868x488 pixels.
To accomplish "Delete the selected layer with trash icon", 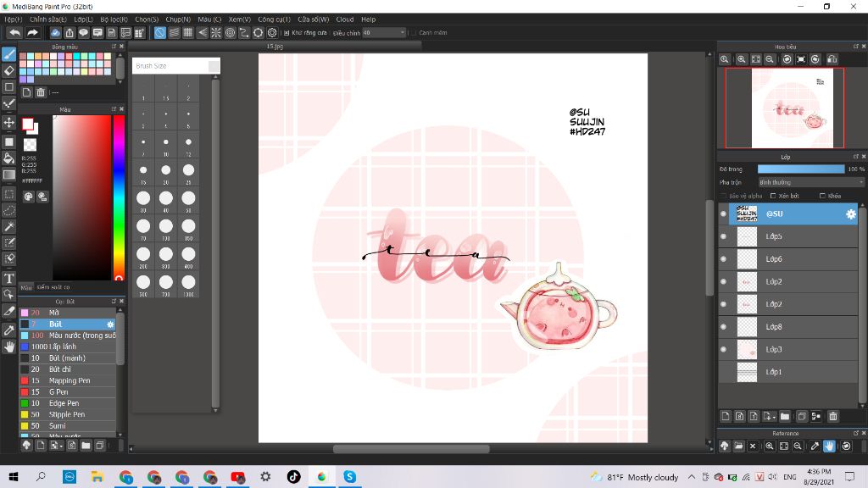I will pyautogui.click(x=832, y=416).
